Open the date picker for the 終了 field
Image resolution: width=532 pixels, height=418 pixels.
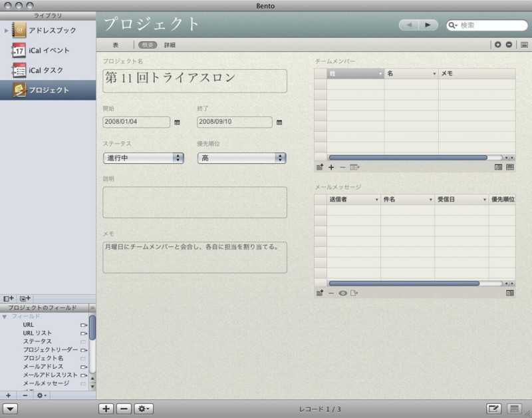[x=280, y=122]
